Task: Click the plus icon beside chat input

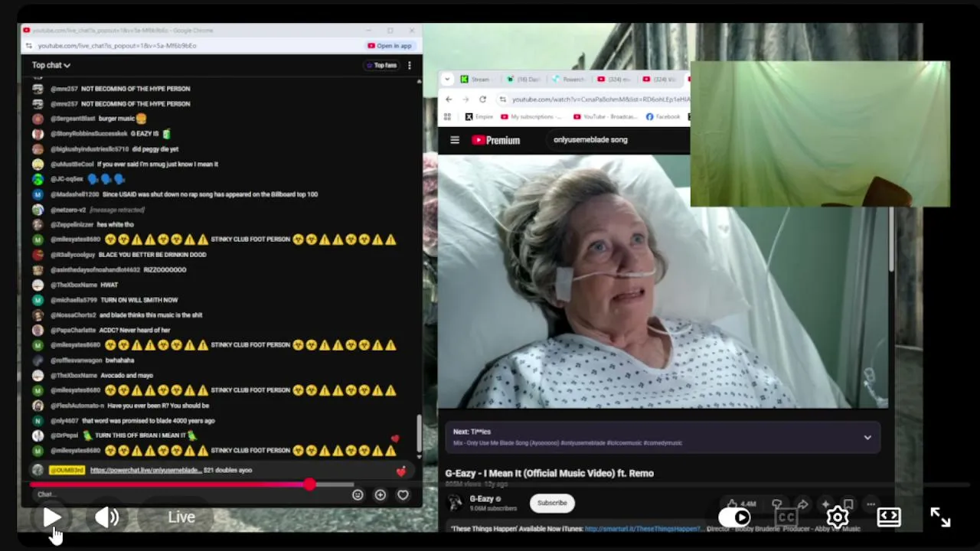Action: [x=380, y=495]
